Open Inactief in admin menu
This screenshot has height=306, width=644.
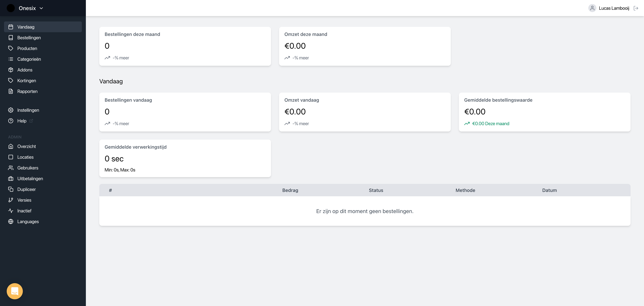tap(43, 211)
